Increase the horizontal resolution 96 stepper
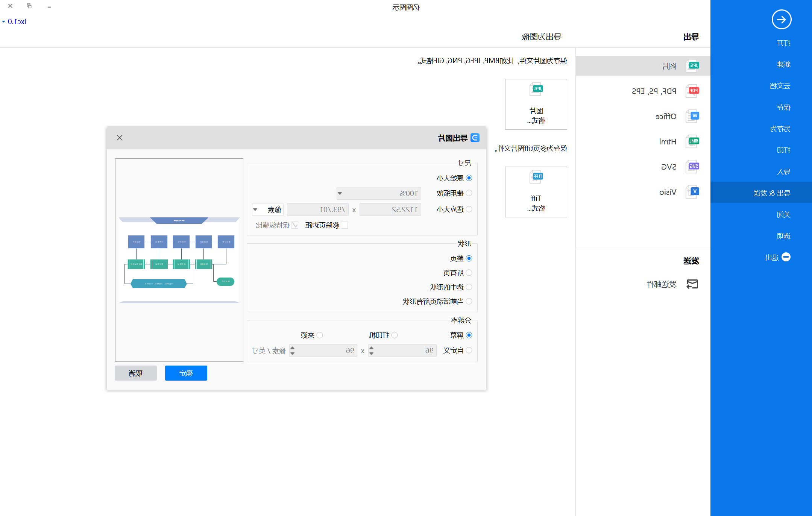812x516 pixels. 371,348
